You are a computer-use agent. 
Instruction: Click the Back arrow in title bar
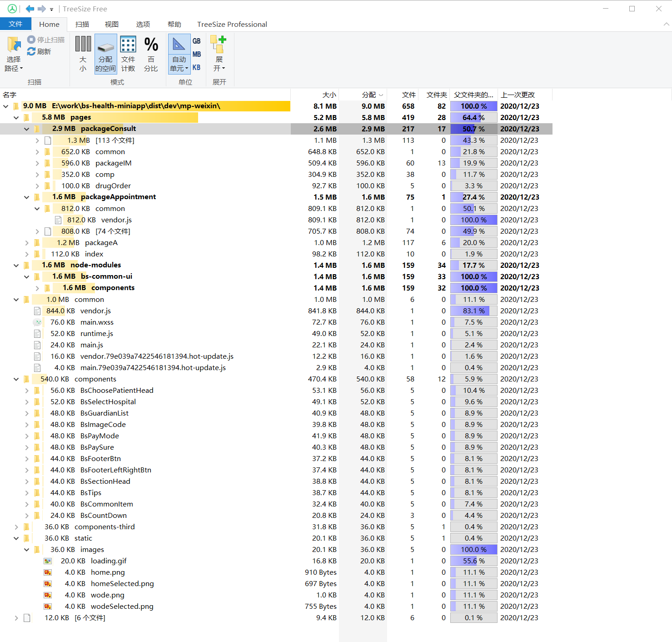tap(30, 9)
